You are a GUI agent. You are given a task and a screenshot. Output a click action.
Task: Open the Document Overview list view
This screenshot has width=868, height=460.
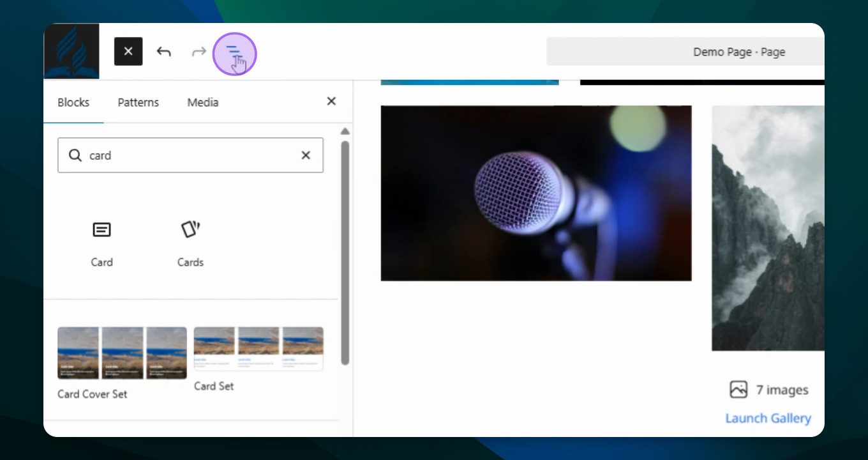pyautogui.click(x=234, y=52)
